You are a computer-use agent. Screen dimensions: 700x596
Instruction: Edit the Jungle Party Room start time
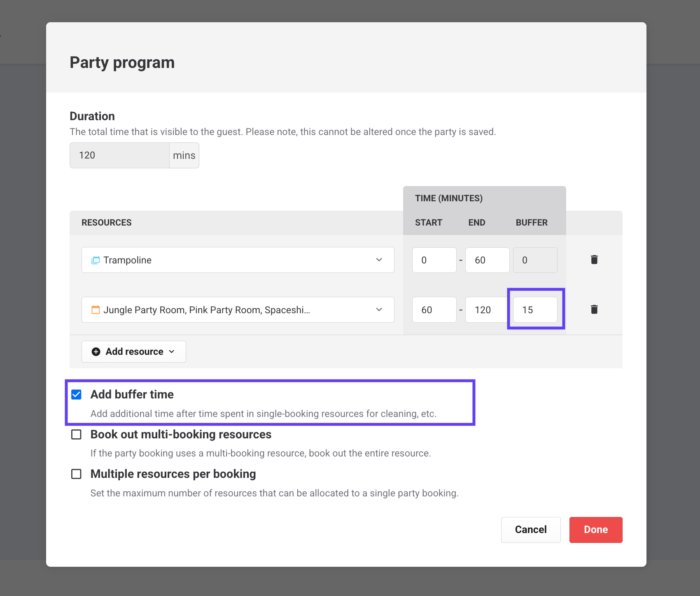pos(434,310)
